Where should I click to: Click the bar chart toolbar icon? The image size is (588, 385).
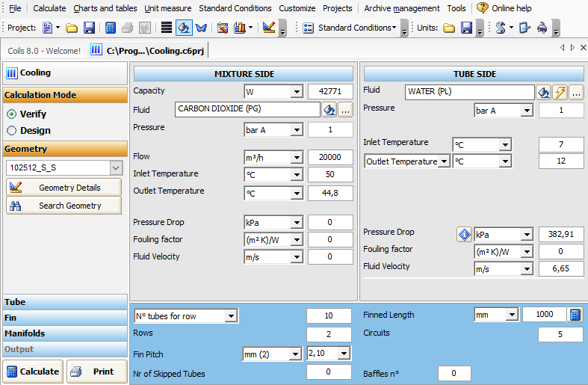240,28
